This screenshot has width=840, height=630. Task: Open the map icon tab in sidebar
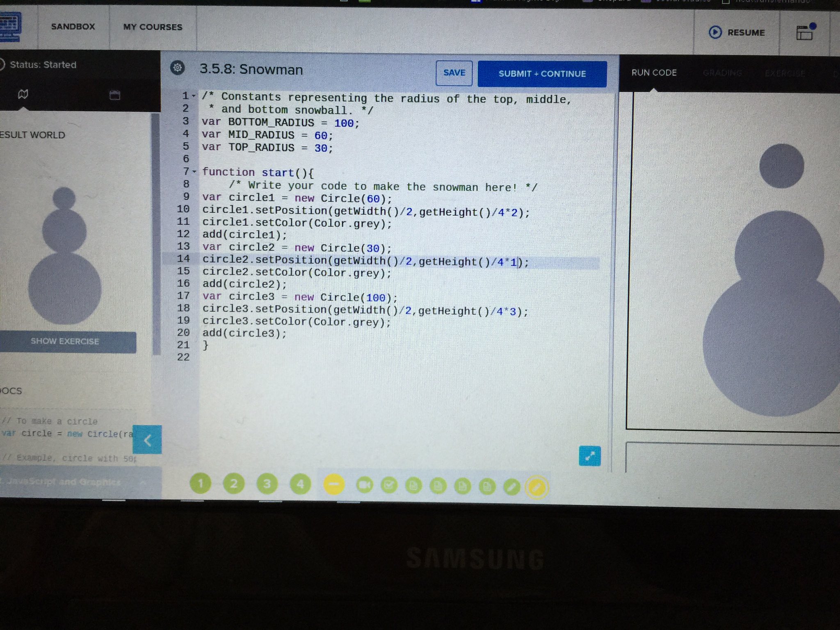[23, 94]
